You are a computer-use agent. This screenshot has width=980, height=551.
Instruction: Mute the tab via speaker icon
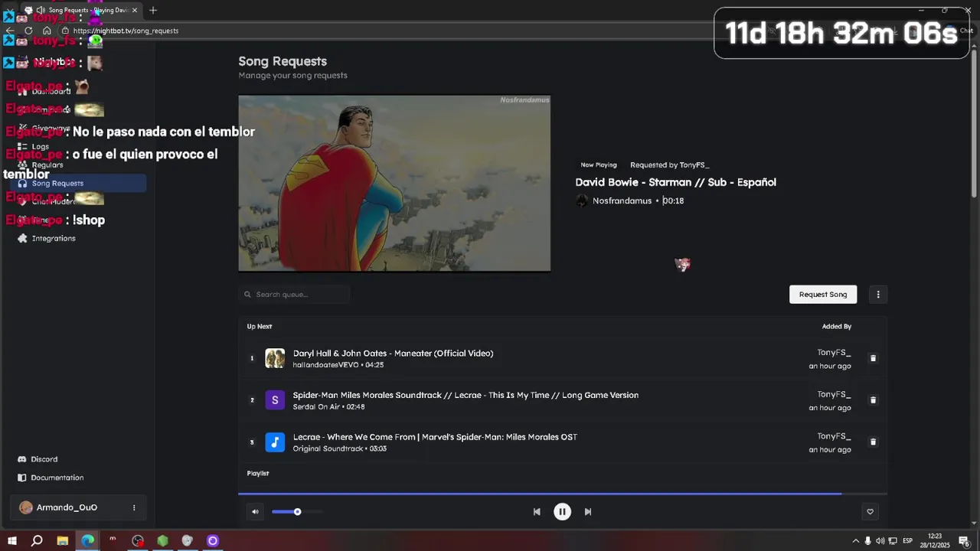(x=40, y=10)
